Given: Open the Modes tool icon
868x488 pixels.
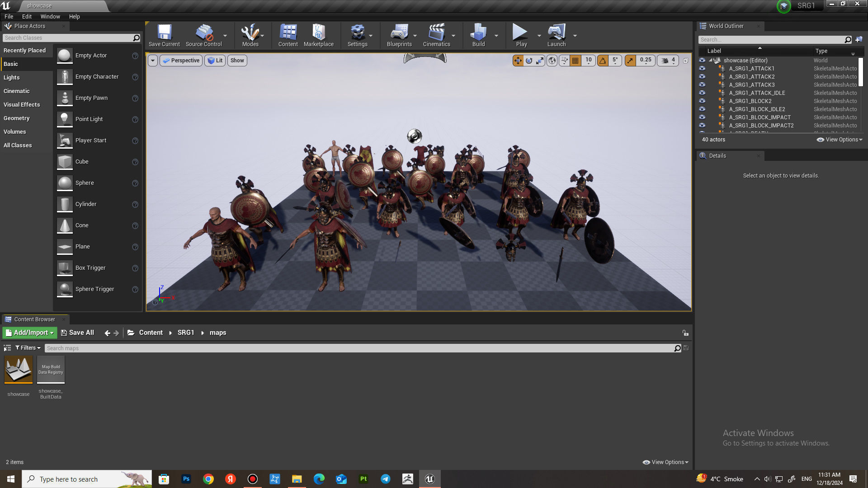Looking at the screenshot, I should [x=250, y=33].
